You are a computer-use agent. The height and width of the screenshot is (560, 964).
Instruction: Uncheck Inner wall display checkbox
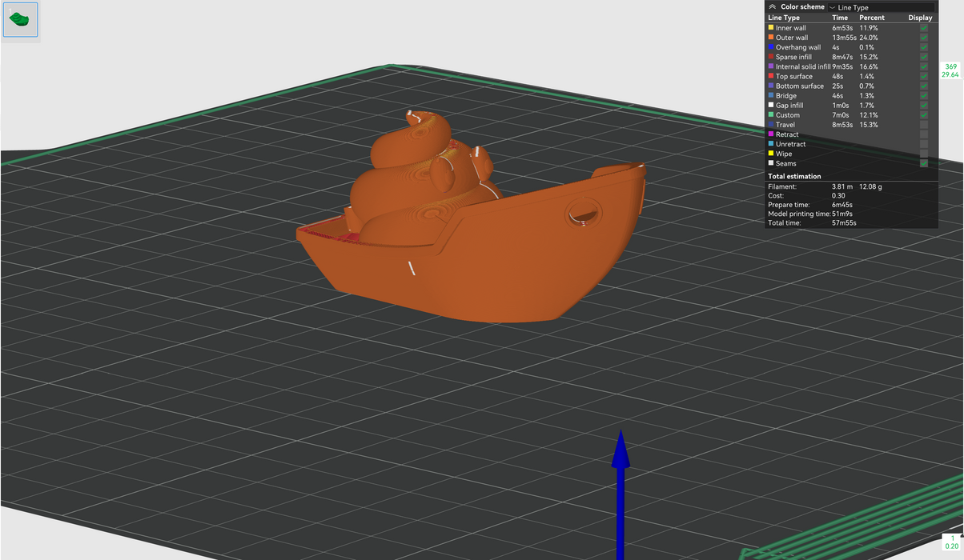(x=924, y=28)
